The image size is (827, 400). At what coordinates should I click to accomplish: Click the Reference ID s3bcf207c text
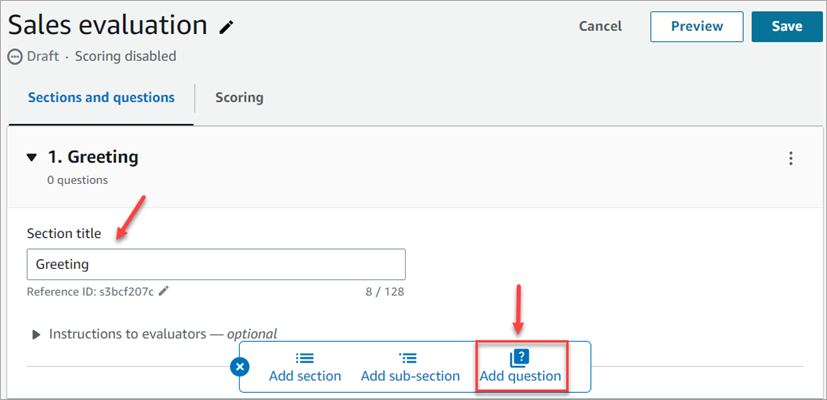point(91,291)
